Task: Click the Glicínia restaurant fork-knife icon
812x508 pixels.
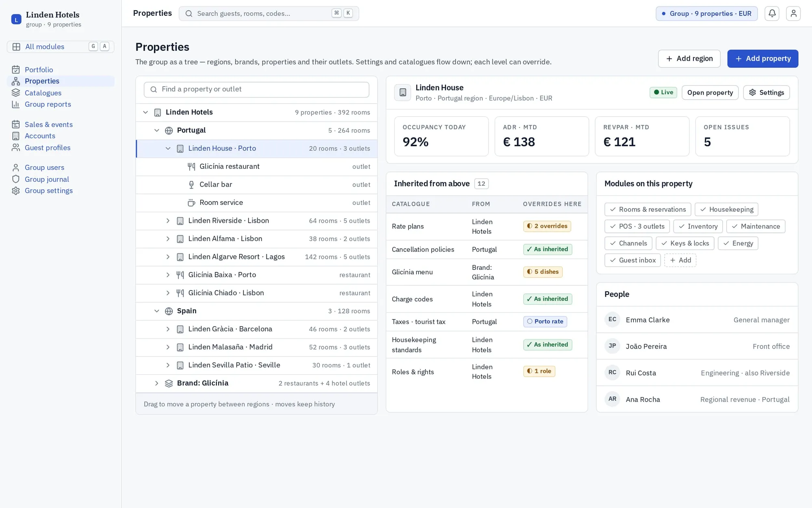Action: coord(191,166)
